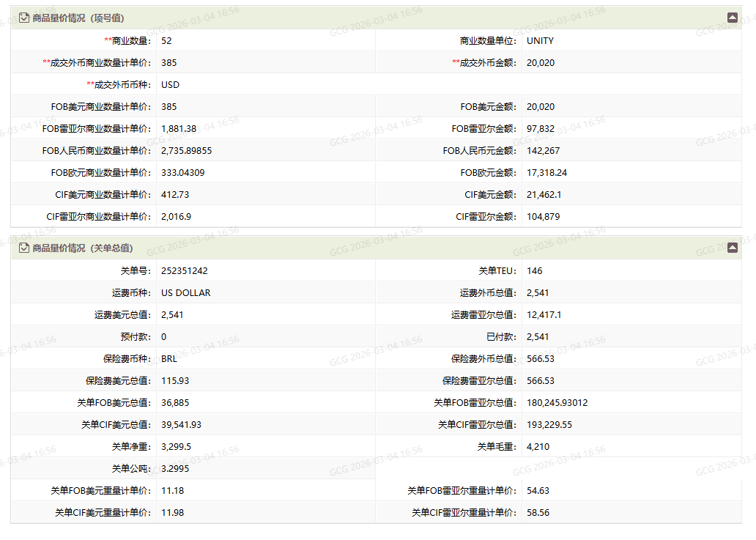Select FOB雷亚尔商业数量计单价 value 1,881.38
The width and height of the screenshot is (756, 540).
coord(179,129)
